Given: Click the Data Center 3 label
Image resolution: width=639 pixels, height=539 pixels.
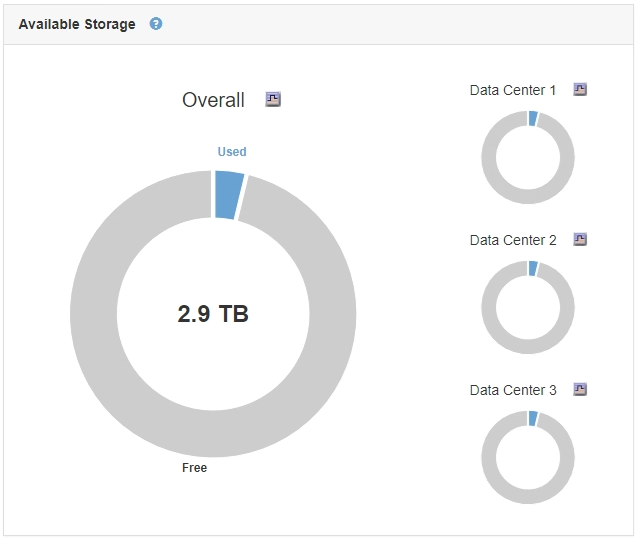Looking at the screenshot, I should tap(513, 390).
